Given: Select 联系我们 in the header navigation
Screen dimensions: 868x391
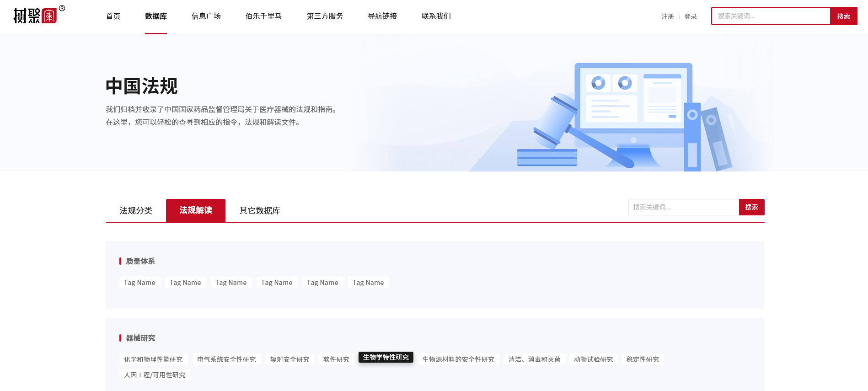Looking at the screenshot, I should [436, 16].
